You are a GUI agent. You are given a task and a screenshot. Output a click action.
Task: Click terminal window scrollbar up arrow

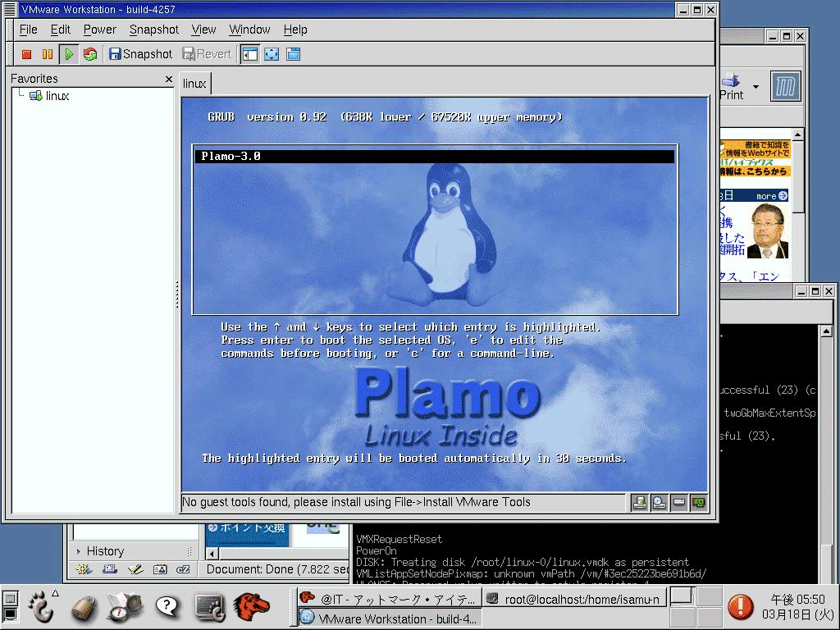pyautogui.click(x=826, y=331)
